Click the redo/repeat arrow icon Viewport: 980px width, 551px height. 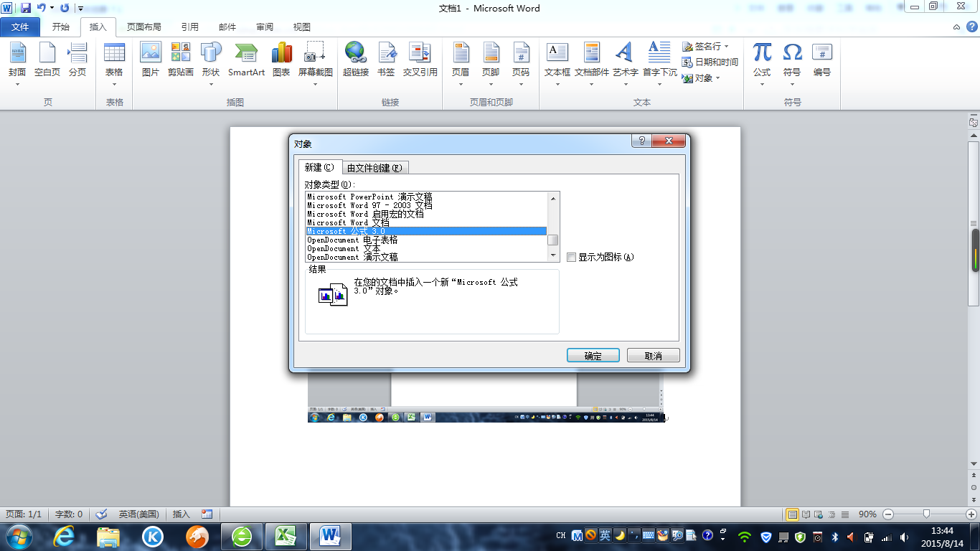(x=65, y=8)
